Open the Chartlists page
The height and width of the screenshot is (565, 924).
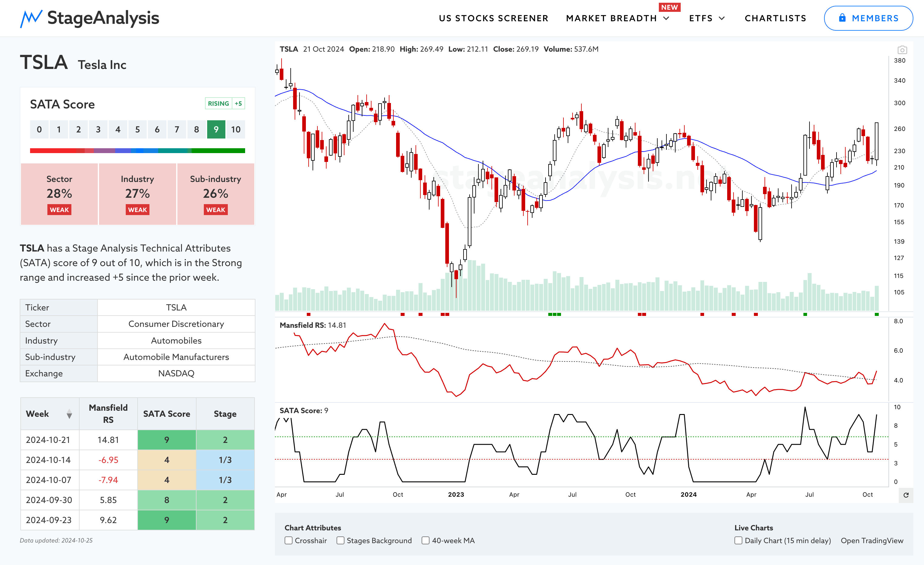(775, 18)
